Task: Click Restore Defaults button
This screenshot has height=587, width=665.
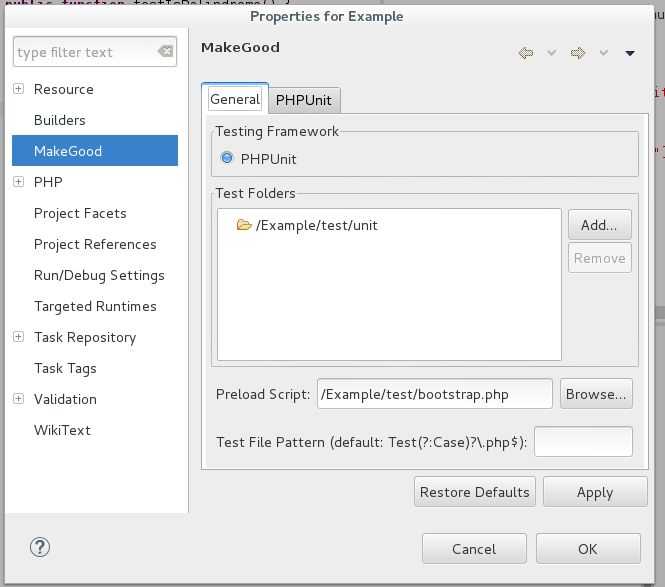Action: 475,492
